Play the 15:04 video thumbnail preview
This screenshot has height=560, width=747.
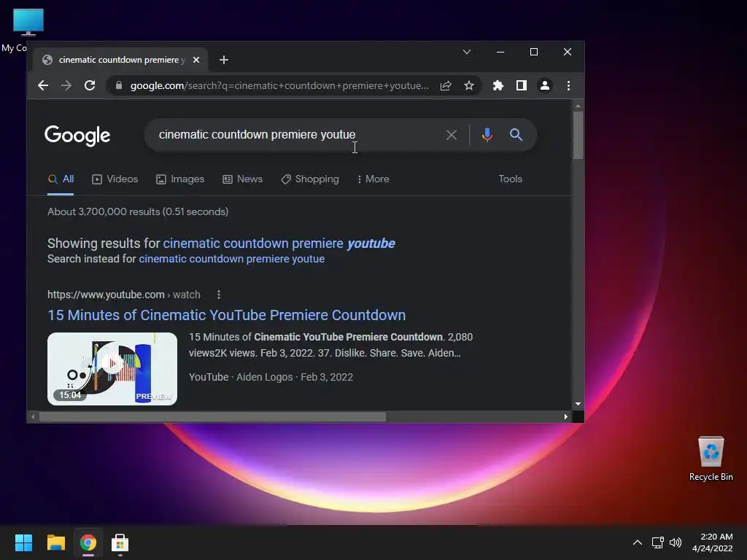click(112, 369)
